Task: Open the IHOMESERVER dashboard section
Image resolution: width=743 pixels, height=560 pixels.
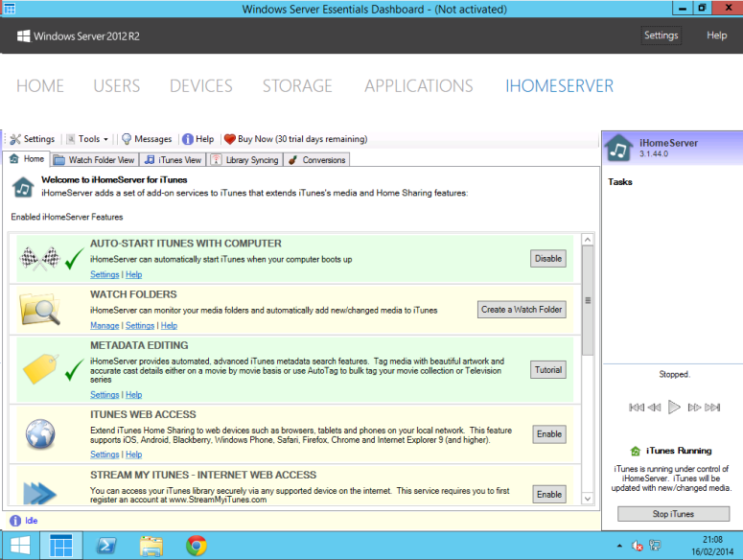Action: tap(559, 85)
